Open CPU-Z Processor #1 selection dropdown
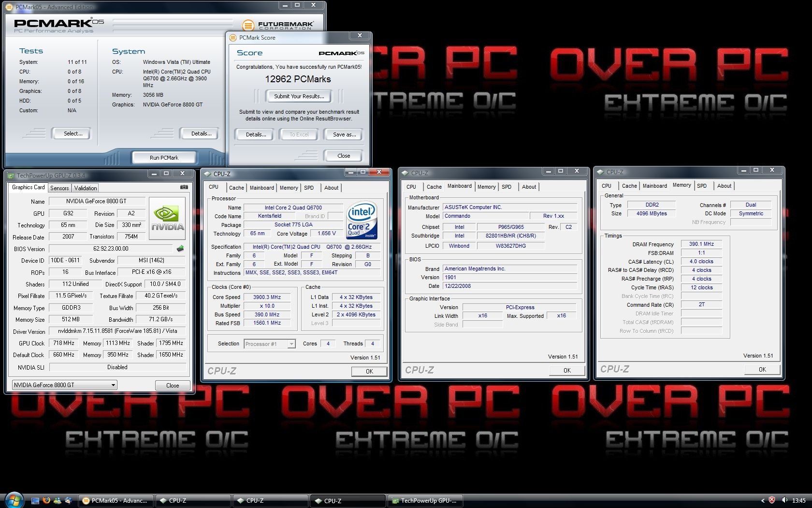This screenshot has width=812, height=508. tap(269, 344)
